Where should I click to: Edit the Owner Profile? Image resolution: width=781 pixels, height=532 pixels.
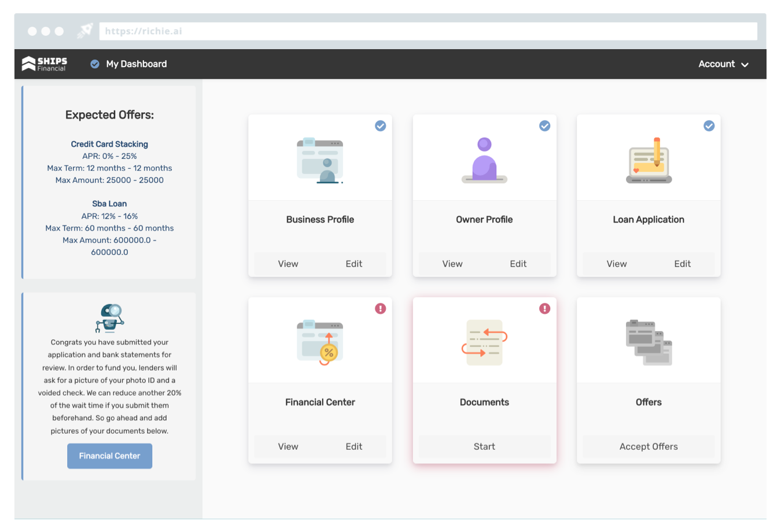point(518,264)
